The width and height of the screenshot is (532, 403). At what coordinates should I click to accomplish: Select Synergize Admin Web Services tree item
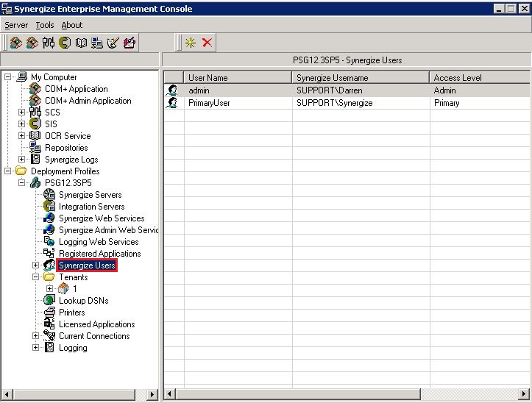109,230
